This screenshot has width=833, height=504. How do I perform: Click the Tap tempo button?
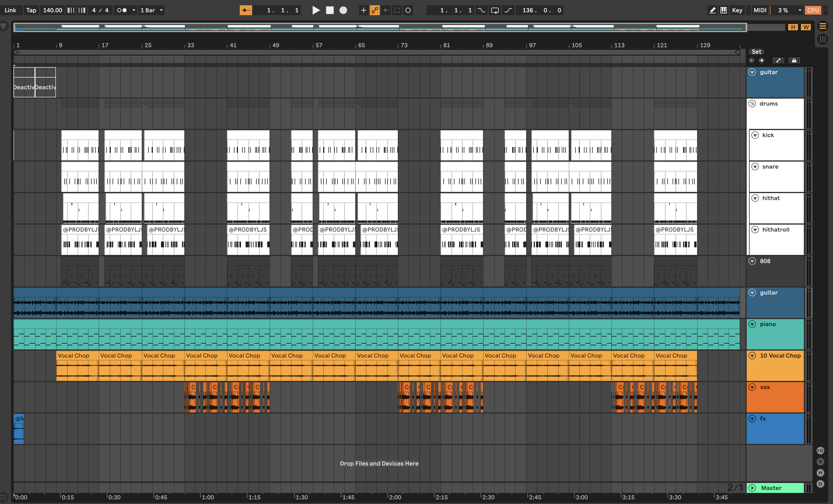tap(31, 10)
